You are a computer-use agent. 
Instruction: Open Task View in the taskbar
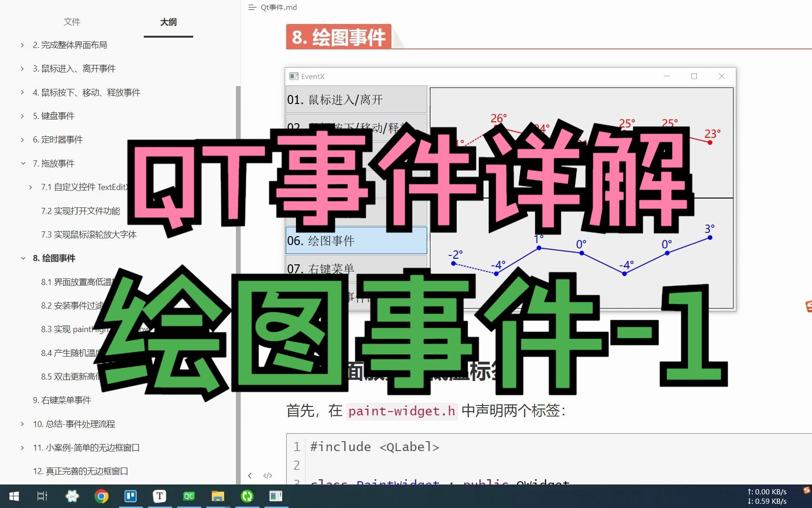click(x=42, y=496)
